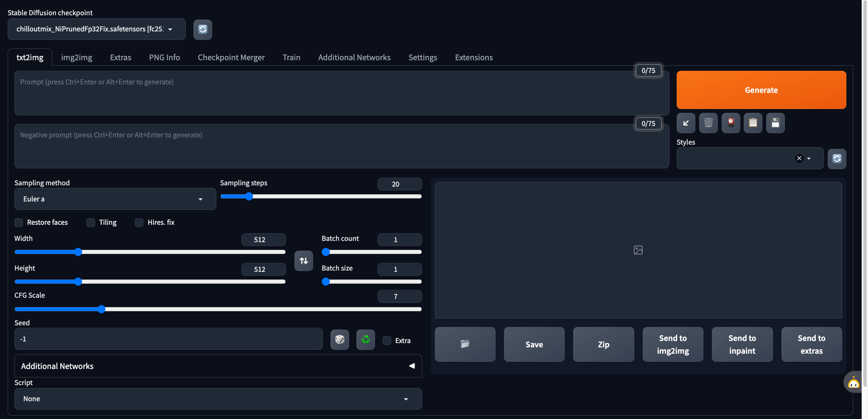Open the yellow robot assistant icon
This screenshot has width=868, height=419.
click(854, 383)
